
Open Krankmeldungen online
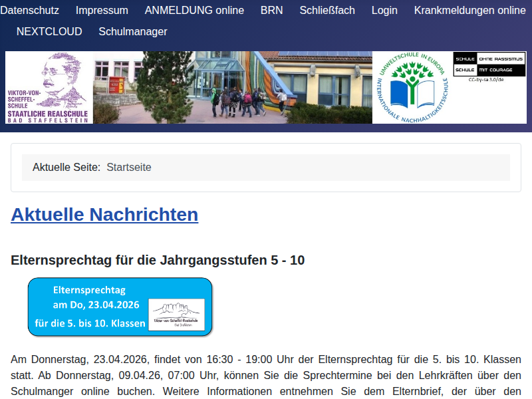pos(469,11)
